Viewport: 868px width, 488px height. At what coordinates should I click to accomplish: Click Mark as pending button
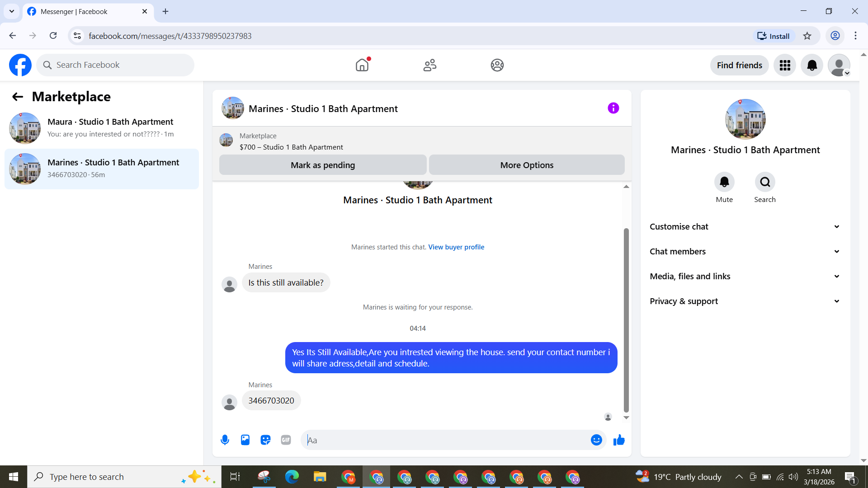click(x=323, y=165)
